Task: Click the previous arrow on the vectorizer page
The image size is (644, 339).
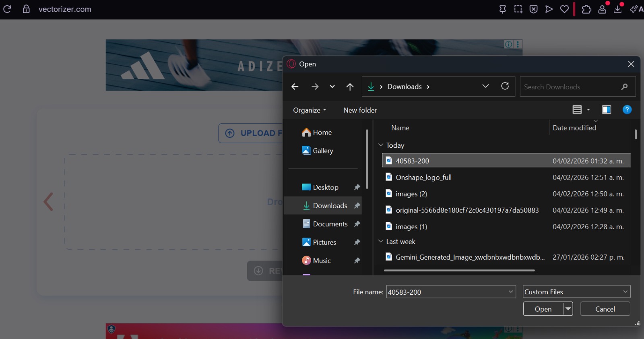Action: coord(49,202)
